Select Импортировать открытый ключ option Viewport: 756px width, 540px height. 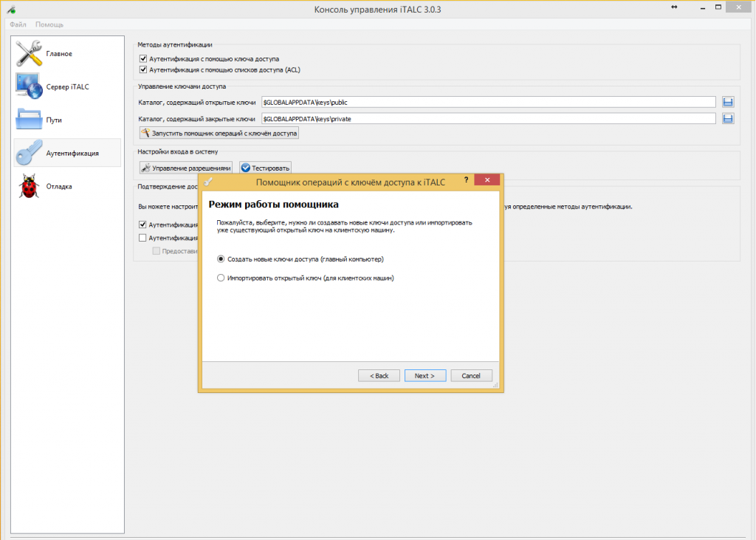coord(306,278)
